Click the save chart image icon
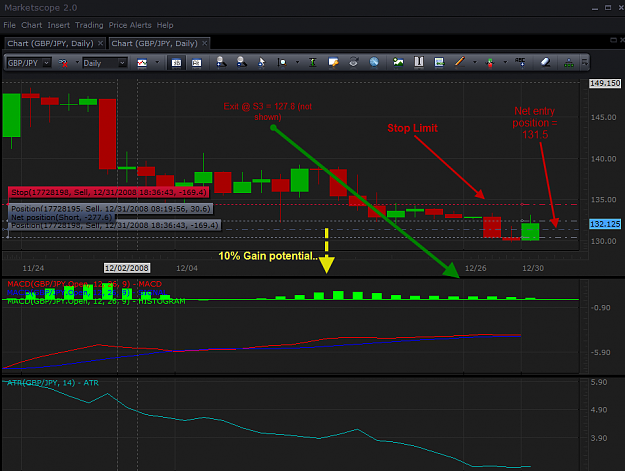625x471 pixels. coord(439,62)
